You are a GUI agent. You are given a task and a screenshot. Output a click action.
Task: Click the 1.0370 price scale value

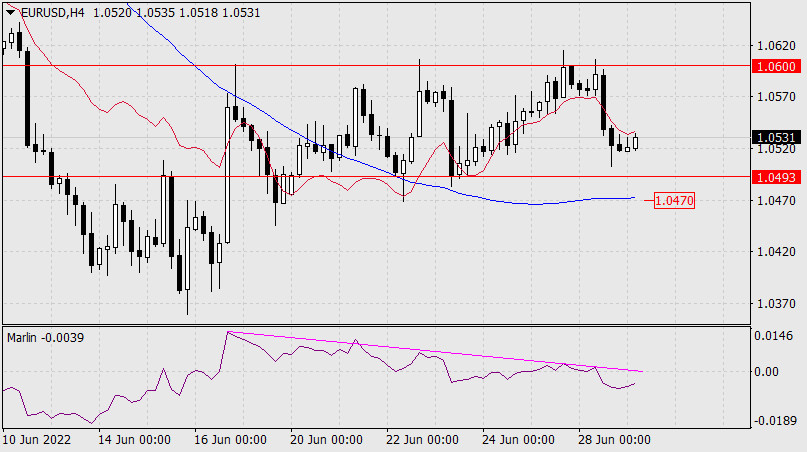coord(776,304)
